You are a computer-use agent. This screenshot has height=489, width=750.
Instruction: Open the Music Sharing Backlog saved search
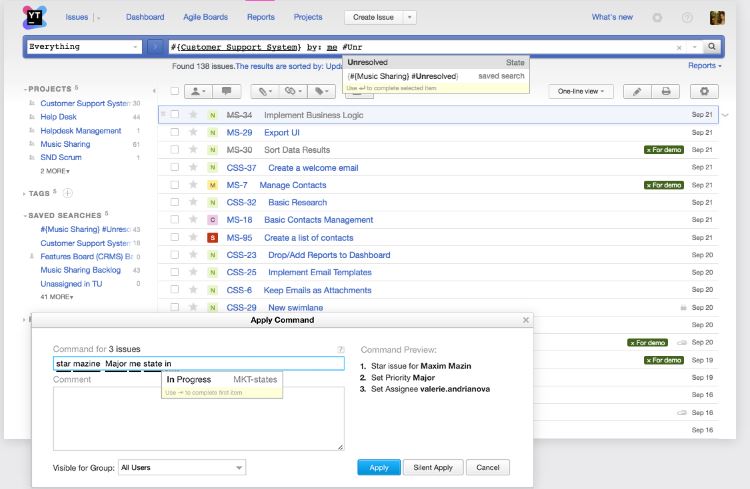(80, 270)
